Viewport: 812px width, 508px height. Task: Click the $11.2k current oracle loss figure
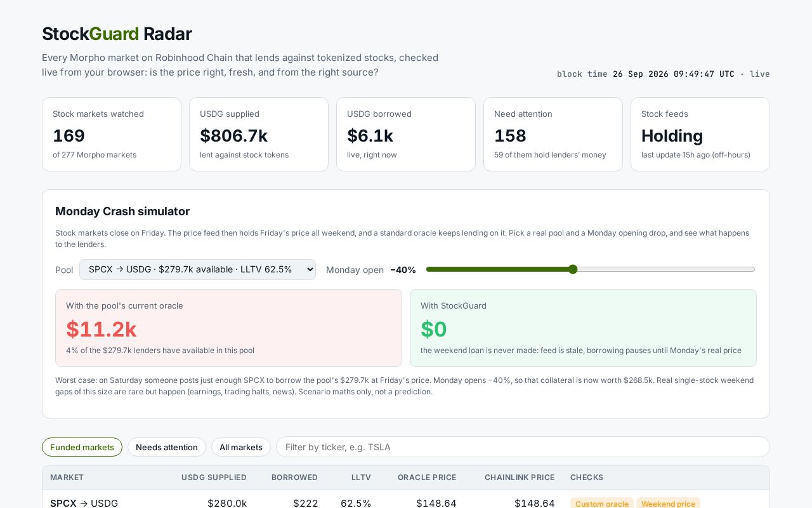coord(101,329)
